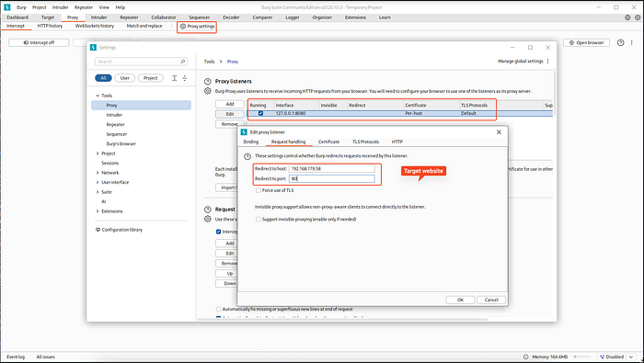
Task: Toggle Automatically fix missing new lines checkbox
Action: point(219,310)
